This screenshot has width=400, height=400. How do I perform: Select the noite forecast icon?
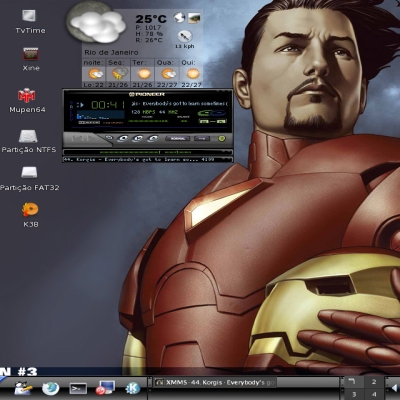[x=95, y=74]
